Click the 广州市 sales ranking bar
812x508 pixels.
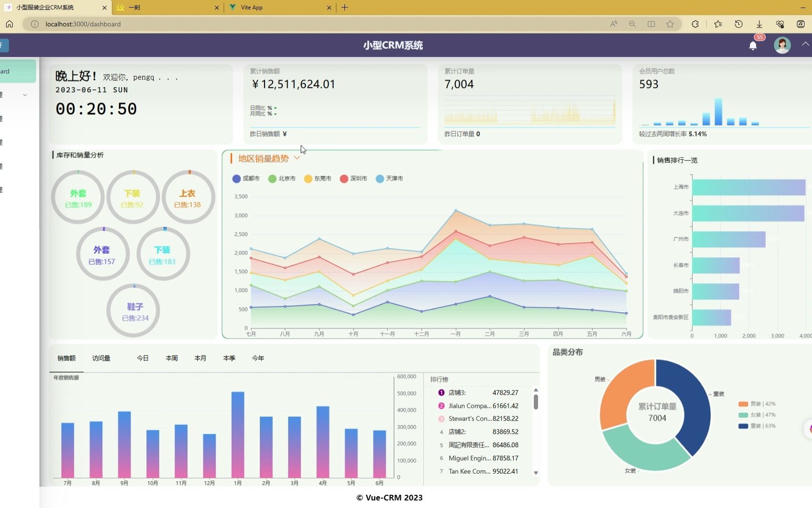[x=729, y=239]
